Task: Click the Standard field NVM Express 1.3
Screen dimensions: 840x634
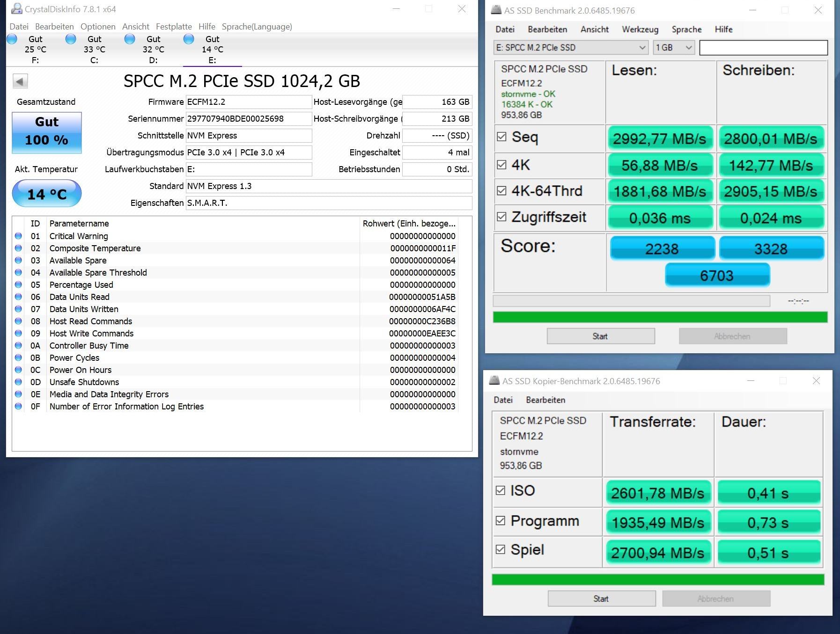Action: tap(329, 186)
